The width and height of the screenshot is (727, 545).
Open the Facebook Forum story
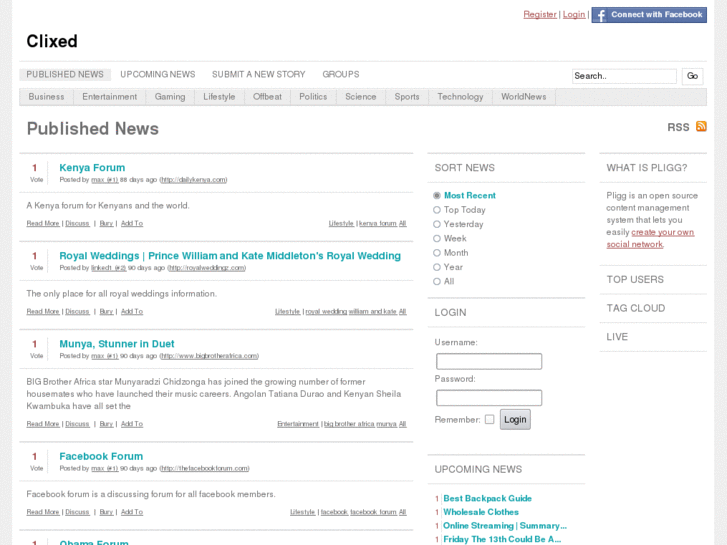(101, 456)
